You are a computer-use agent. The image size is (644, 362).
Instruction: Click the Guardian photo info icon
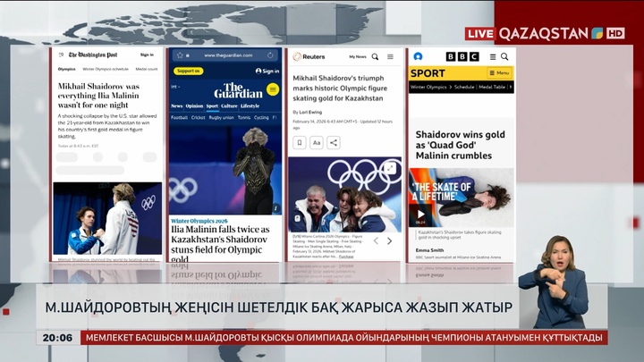pyautogui.click(x=276, y=208)
